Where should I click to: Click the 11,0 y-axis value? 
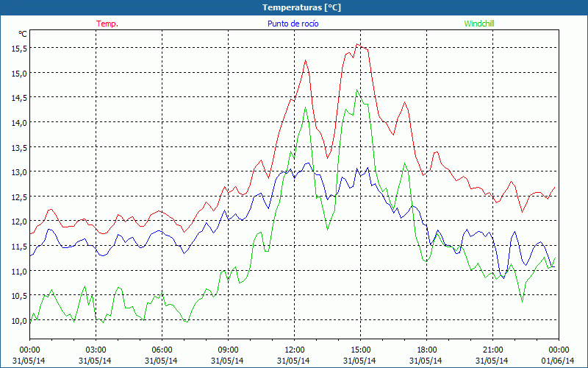[20, 272]
